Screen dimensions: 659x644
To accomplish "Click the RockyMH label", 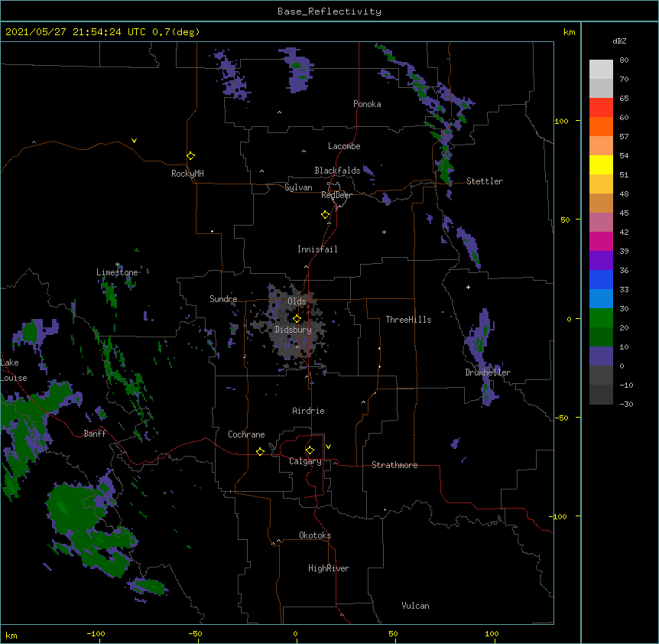I will coord(187,174).
